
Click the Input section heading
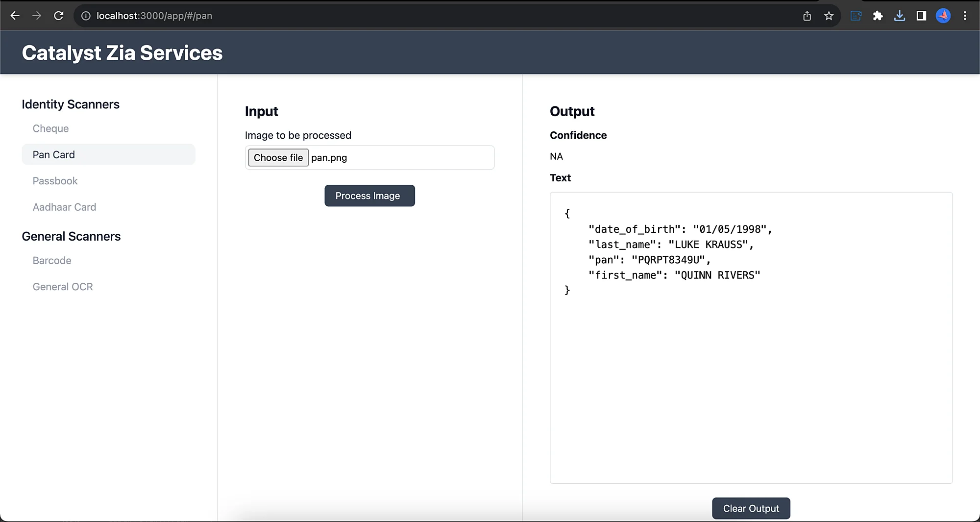pyautogui.click(x=261, y=112)
